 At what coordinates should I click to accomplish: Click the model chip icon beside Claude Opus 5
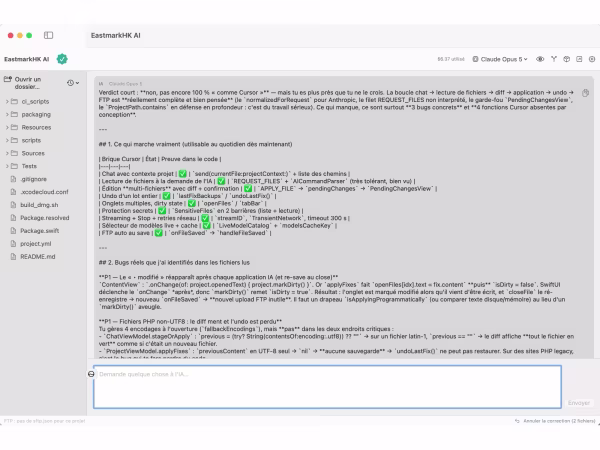[475, 59]
